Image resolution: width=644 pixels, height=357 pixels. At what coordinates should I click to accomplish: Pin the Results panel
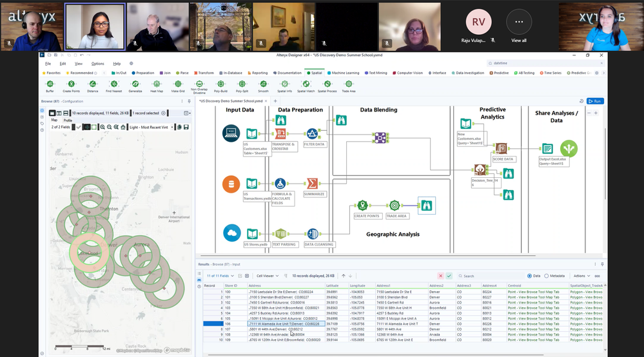tap(602, 264)
